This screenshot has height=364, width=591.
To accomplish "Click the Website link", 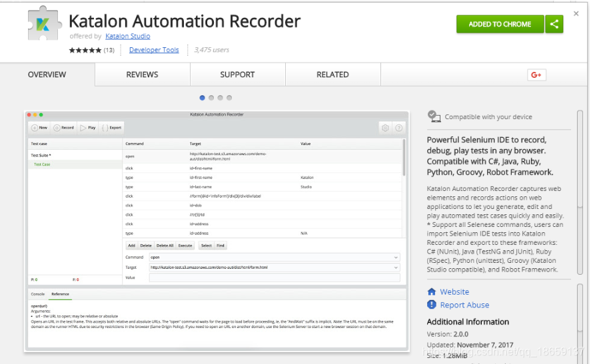I will click(x=454, y=291).
